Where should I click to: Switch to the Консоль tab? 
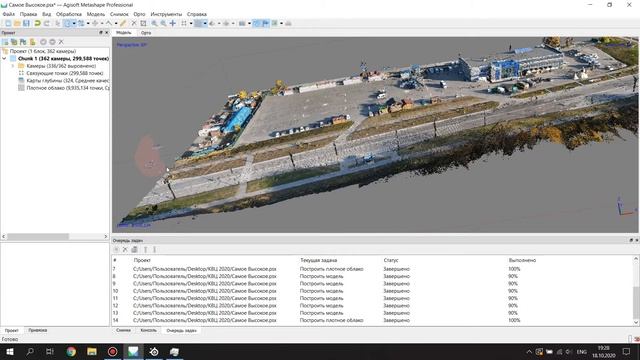tap(148, 330)
